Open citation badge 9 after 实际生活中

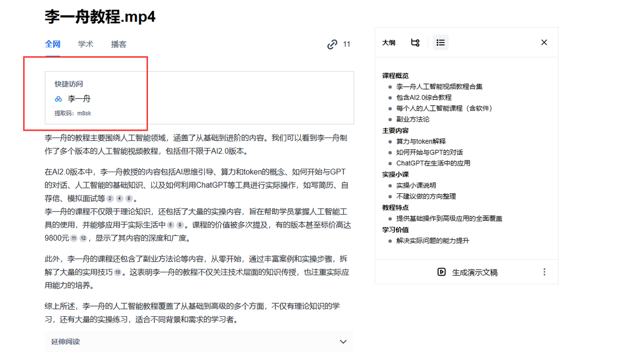coord(180,225)
